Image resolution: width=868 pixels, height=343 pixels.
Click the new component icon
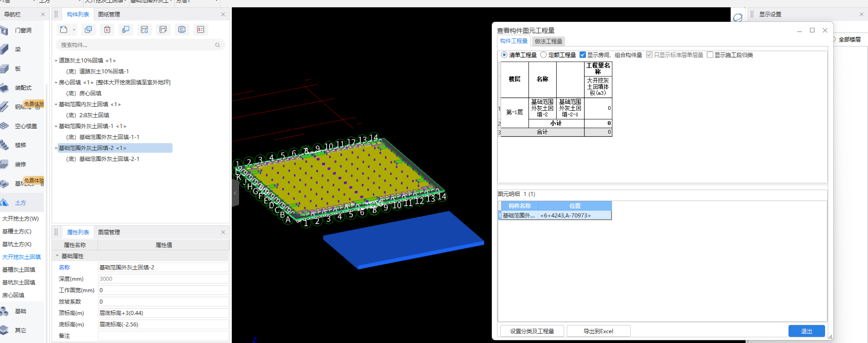tap(63, 30)
